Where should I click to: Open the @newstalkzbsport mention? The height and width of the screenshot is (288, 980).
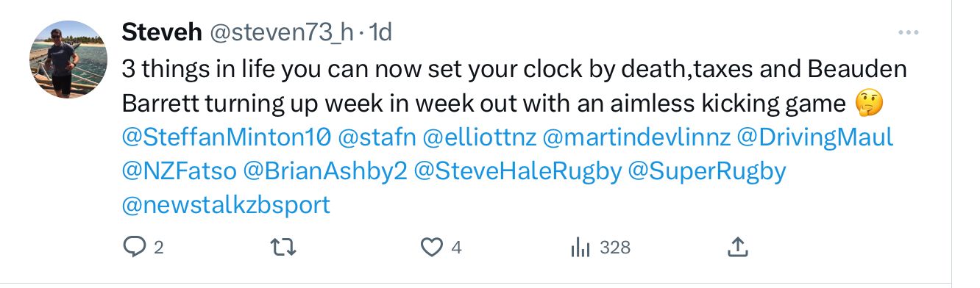click(226, 205)
